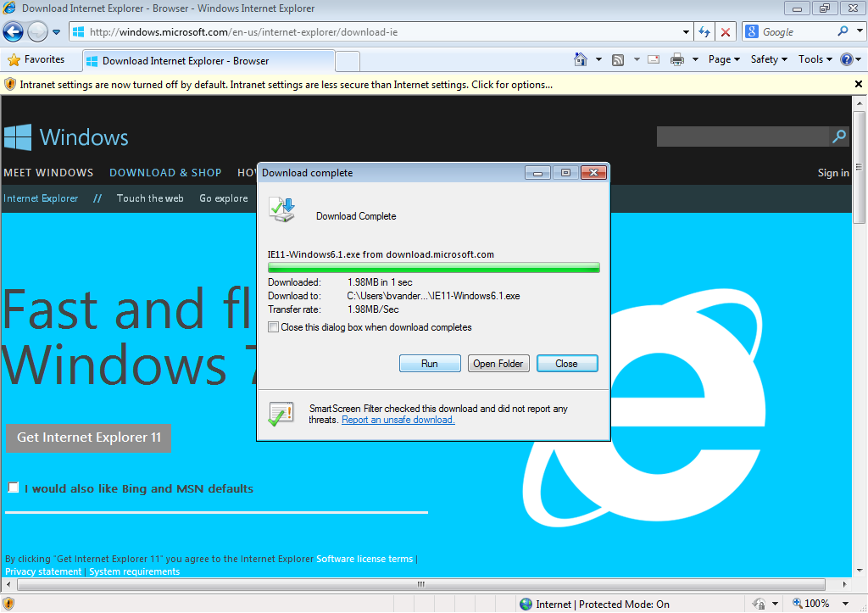
Task: Click the Read Mail envelope icon
Action: 654,60
